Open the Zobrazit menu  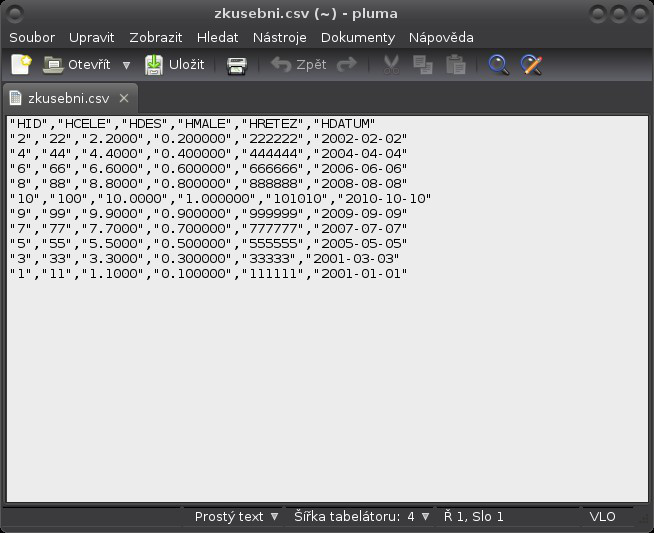click(x=156, y=38)
